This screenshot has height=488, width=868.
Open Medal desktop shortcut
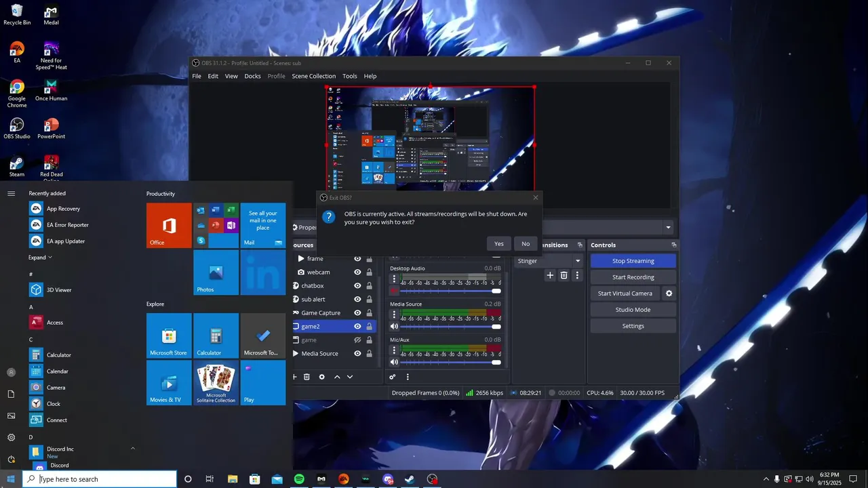click(51, 15)
